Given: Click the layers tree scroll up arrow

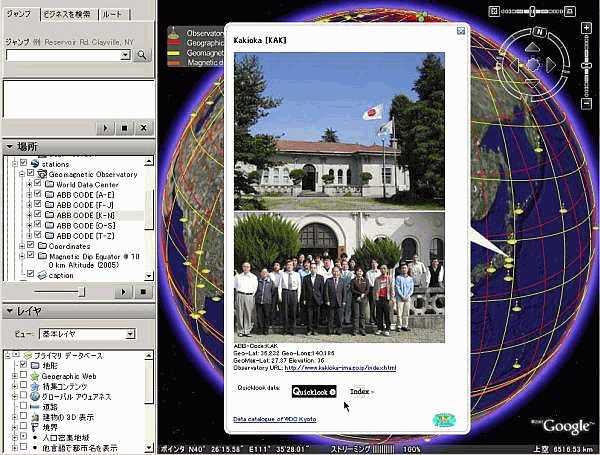Looking at the screenshot, I should pos(149,356).
